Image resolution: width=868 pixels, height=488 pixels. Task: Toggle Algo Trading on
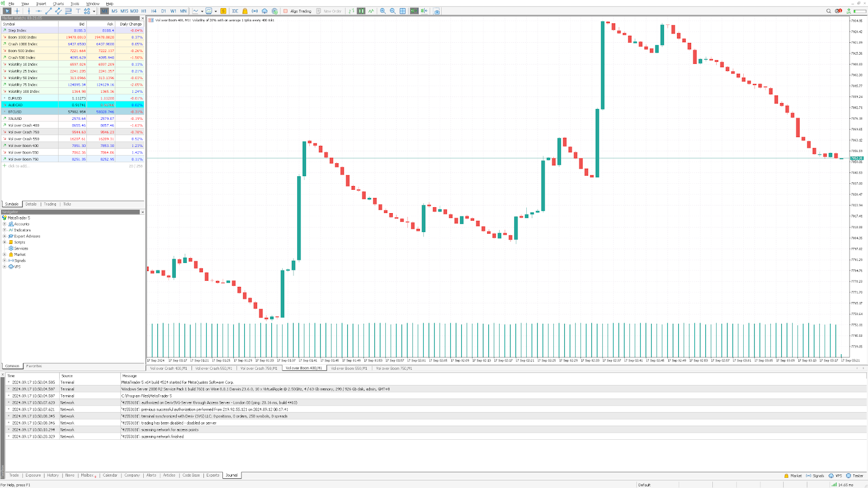tap(297, 11)
